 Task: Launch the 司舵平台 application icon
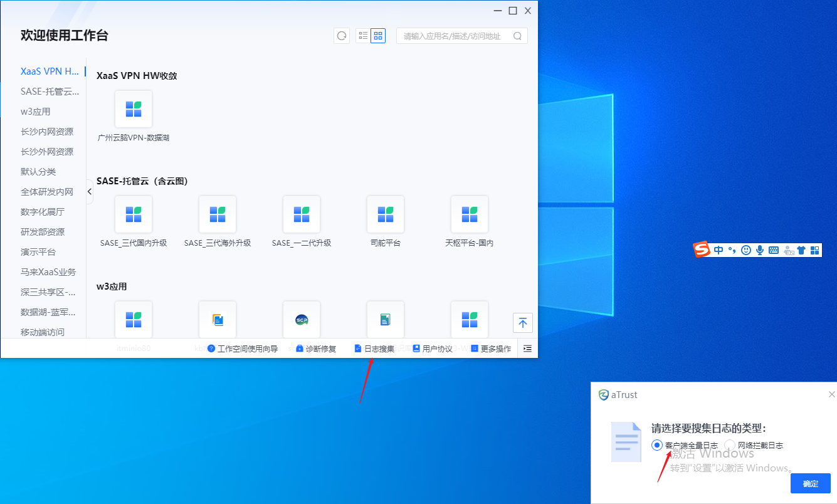[386, 214]
